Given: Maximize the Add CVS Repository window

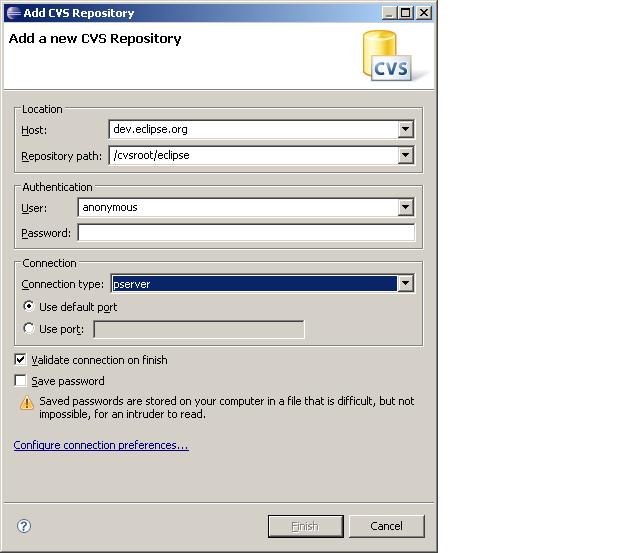Looking at the screenshot, I should coord(406,13).
